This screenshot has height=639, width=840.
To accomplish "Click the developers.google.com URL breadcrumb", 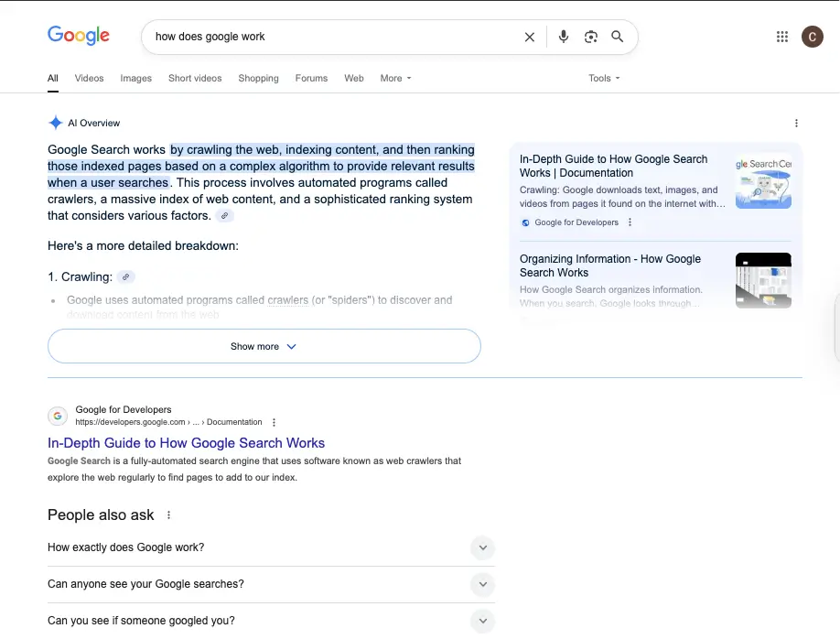I will [x=168, y=422].
